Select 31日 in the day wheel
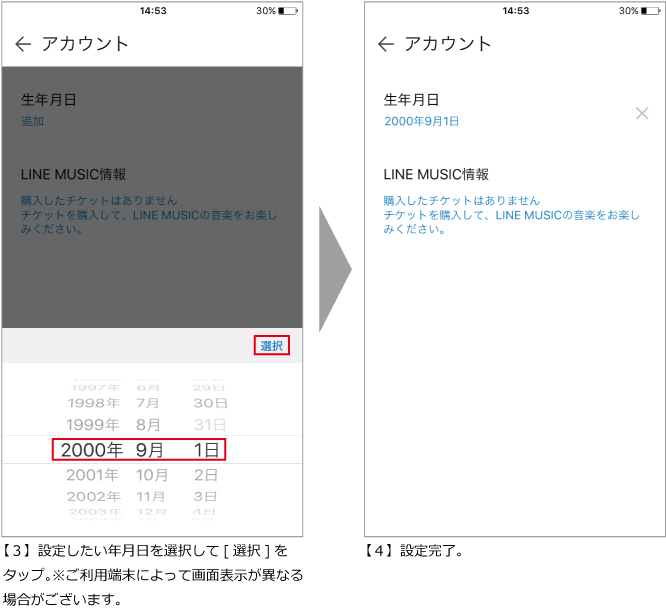Screen dimensions: 666x610 [210, 424]
